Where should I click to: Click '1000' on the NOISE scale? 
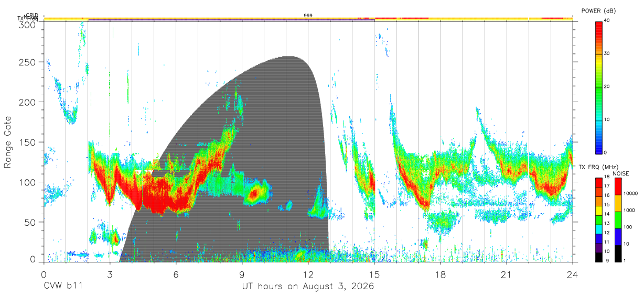[628, 211]
